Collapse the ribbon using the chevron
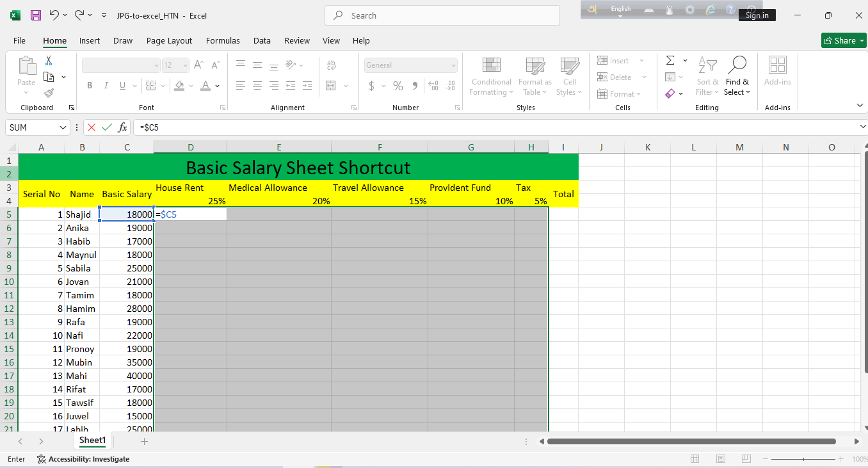This screenshot has width=868, height=468. pos(860,106)
